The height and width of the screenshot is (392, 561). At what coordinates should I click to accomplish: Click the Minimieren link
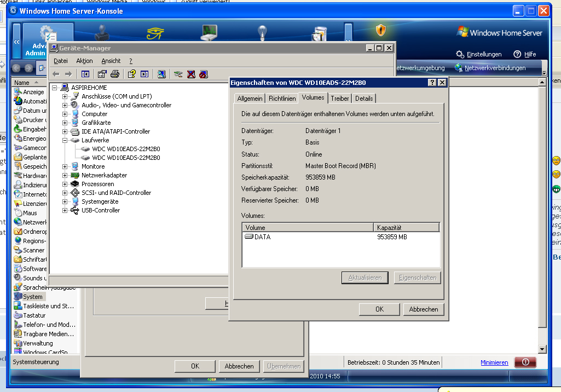[x=494, y=362]
